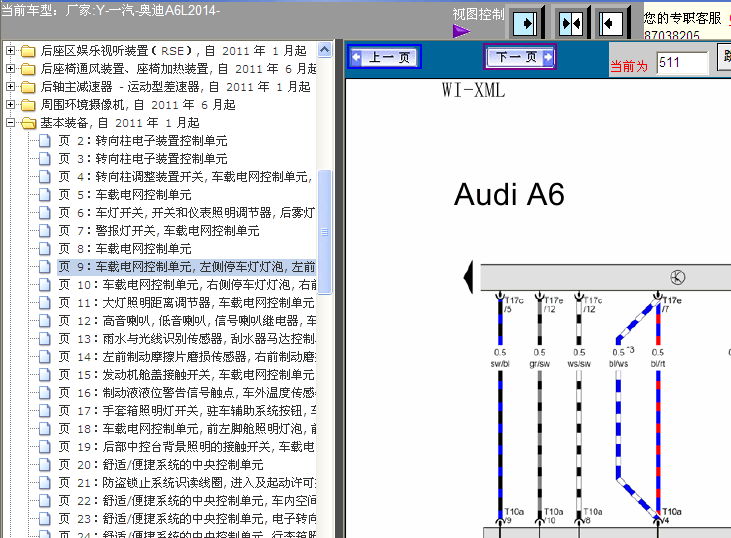Open 页 14: 左前制动摩擦片磨损传感器

point(187,357)
